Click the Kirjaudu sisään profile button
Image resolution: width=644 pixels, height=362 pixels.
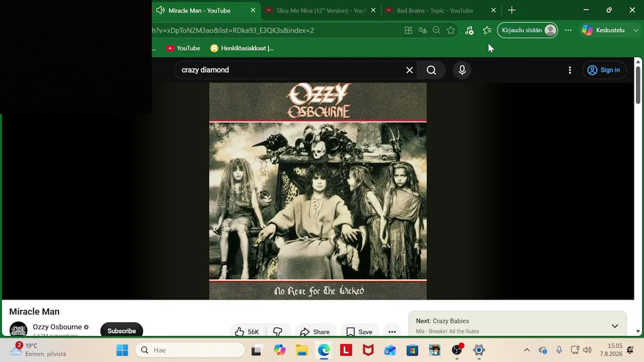coord(528,30)
